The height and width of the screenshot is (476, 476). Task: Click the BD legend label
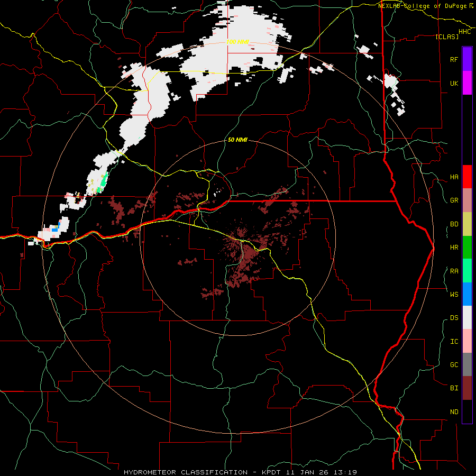coord(454,224)
